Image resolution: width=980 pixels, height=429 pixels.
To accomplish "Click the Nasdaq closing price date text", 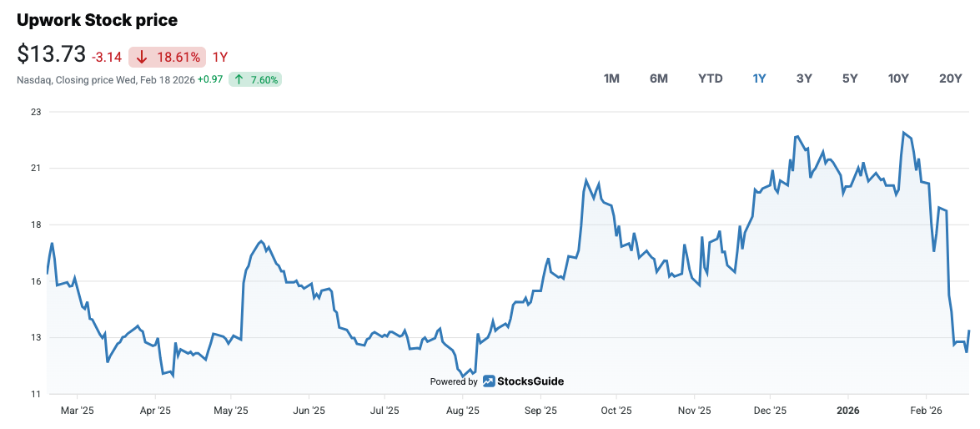I will tap(106, 79).
